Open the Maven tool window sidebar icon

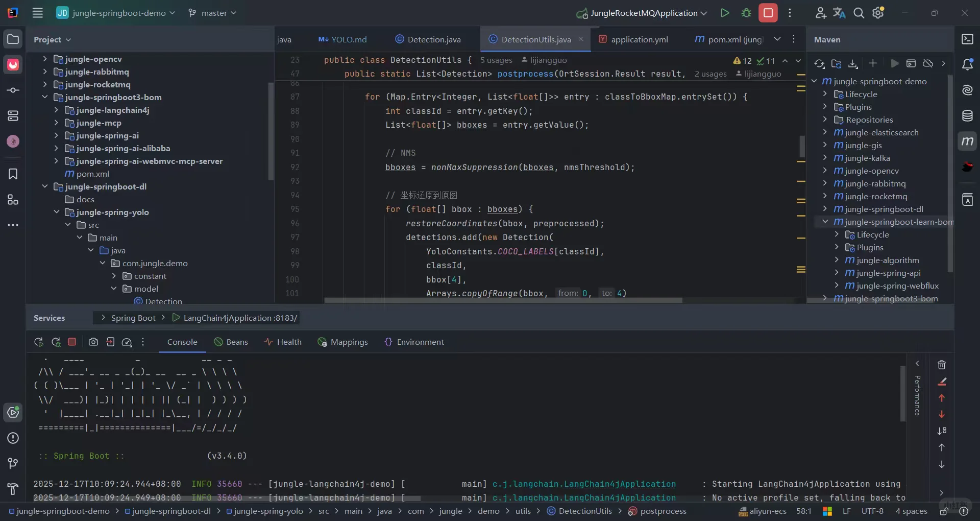(967, 141)
